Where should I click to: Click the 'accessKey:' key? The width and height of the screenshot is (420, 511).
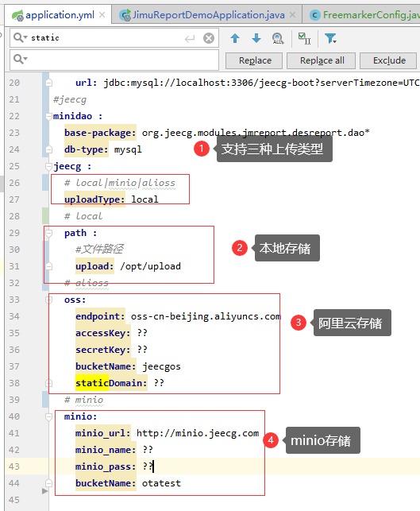click(x=103, y=333)
